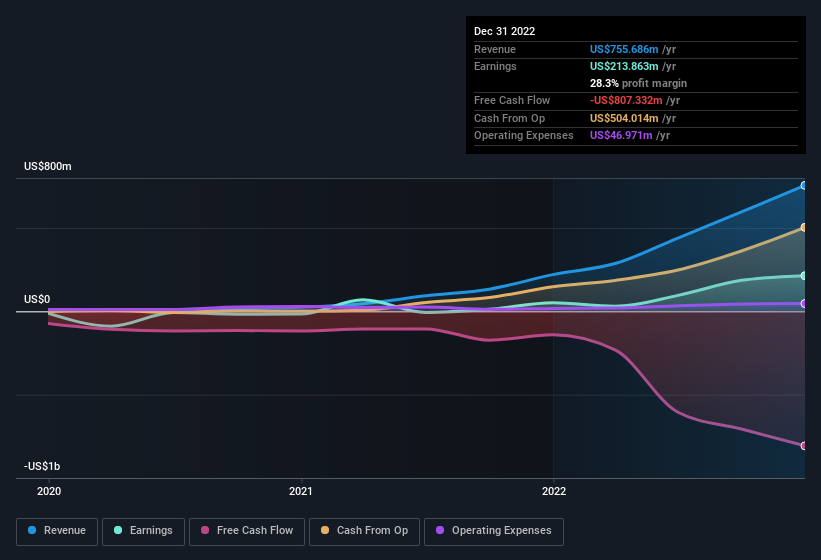Screen dimensions: 821x560
Task: Click the -US$1b y-axis label
Action: [42, 466]
